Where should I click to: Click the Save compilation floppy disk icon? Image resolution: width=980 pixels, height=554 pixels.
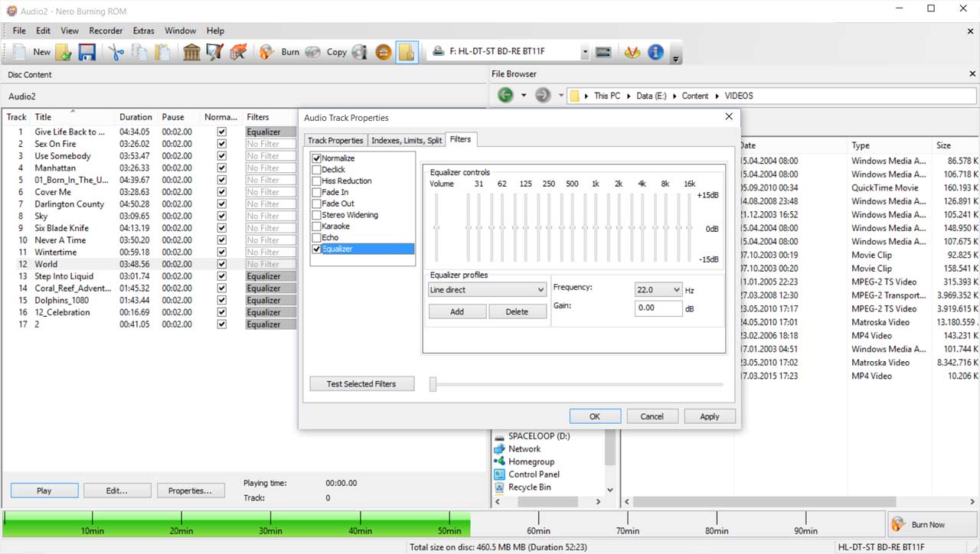pyautogui.click(x=87, y=52)
